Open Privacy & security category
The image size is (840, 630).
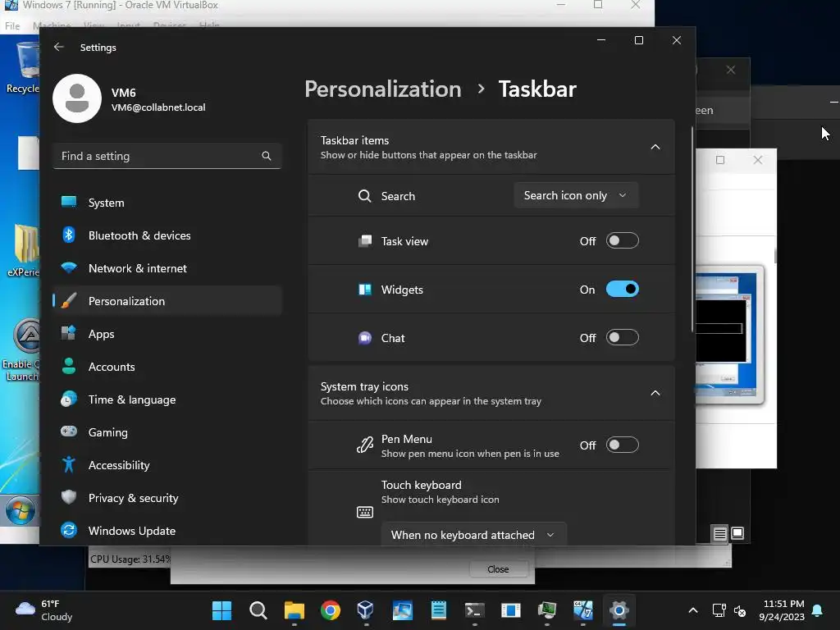tap(167, 498)
